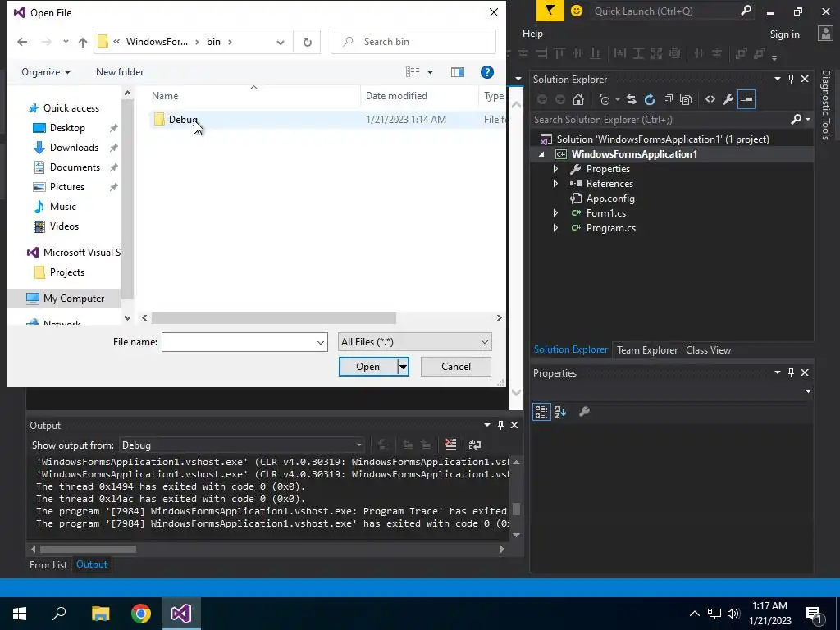
Task: Select Downloads in navigation pane
Action: point(74,148)
